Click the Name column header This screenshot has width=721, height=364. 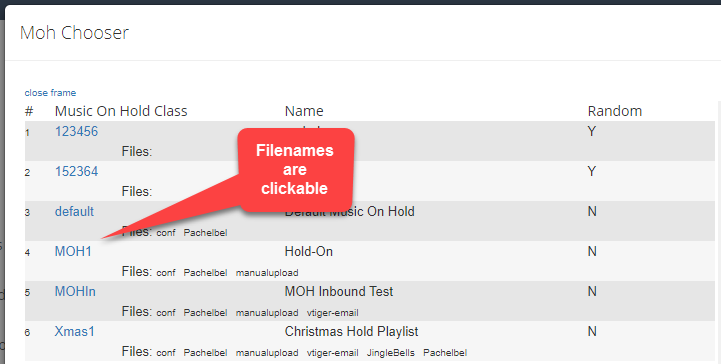click(x=304, y=111)
